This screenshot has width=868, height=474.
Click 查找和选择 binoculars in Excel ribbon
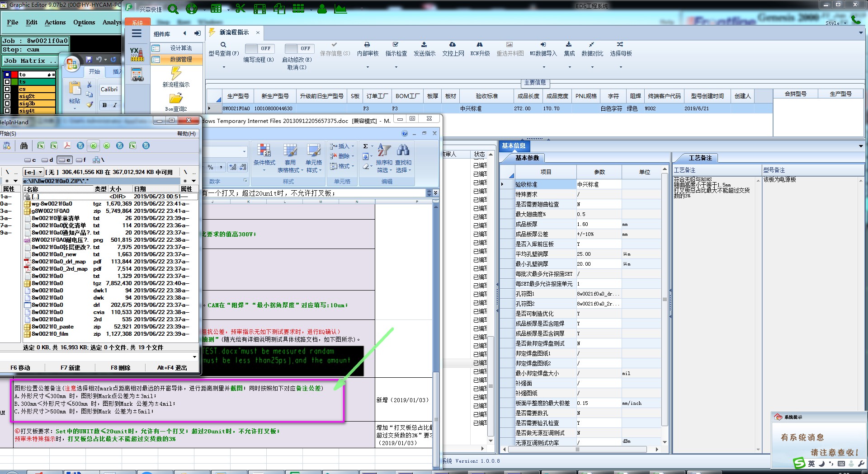coord(403,150)
